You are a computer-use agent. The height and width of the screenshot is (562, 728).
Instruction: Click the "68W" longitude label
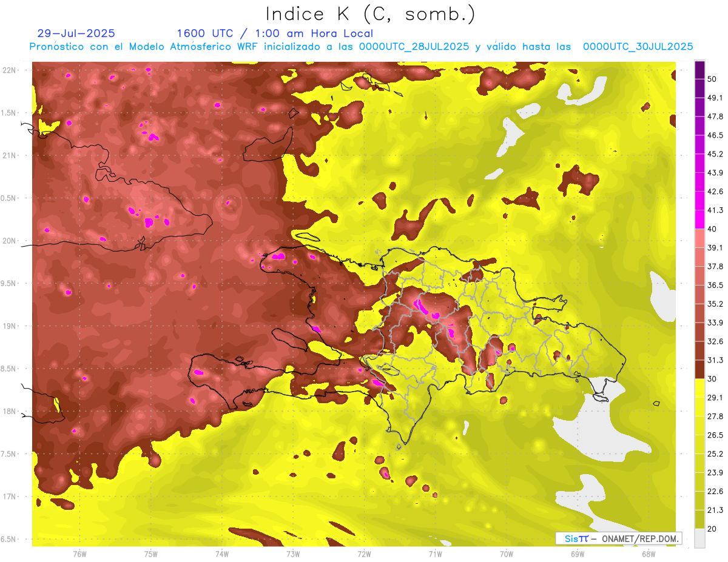tap(649, 554)
